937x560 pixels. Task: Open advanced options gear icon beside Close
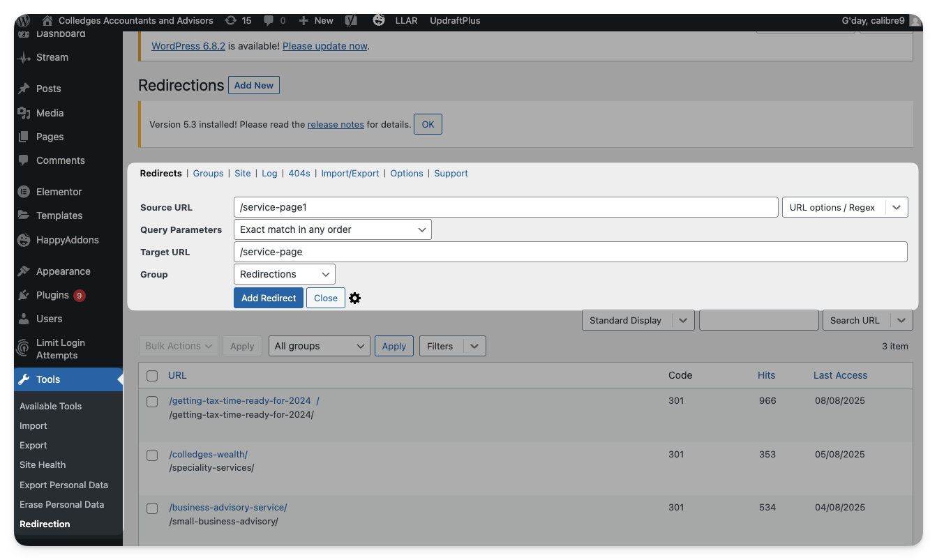354,298
